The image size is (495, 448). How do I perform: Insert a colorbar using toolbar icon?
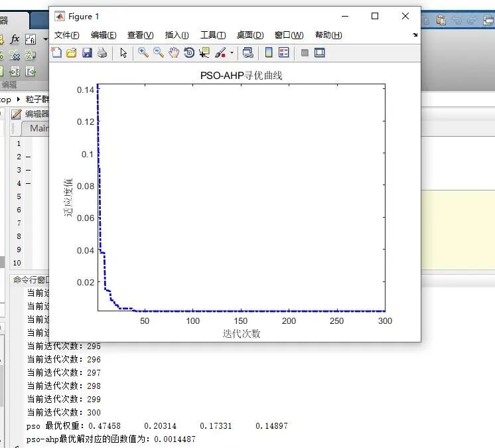[269, 52]
